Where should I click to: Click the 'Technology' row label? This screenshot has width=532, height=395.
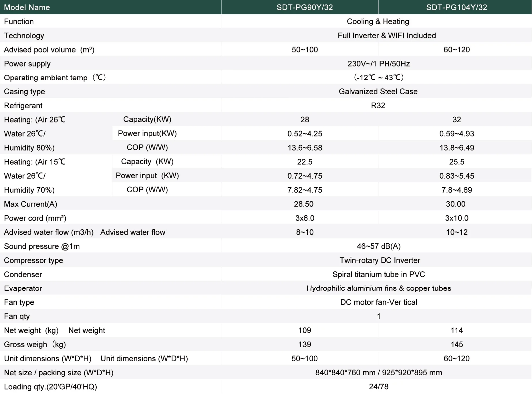click(x=24, y=35)
